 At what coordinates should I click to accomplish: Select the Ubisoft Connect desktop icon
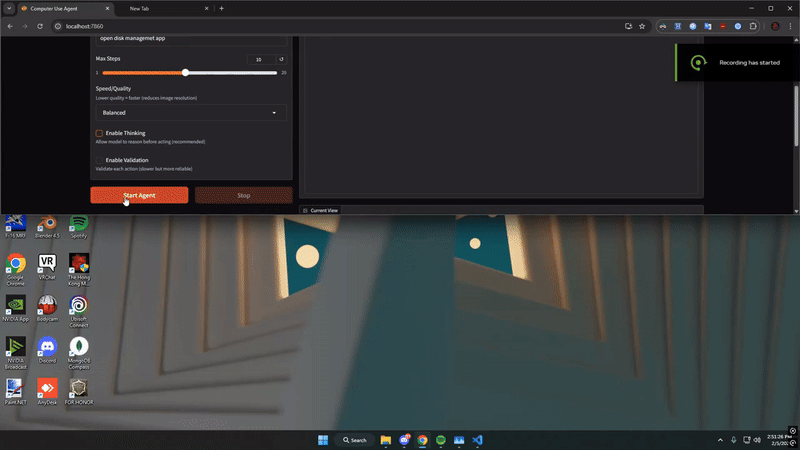(x=79, y=311)
